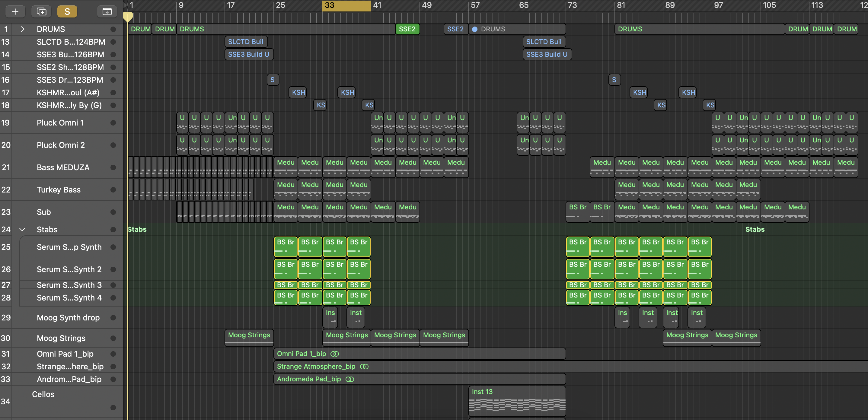Click the add new track plus button
This screenshot has width=868, height=420.
point(15,12)
